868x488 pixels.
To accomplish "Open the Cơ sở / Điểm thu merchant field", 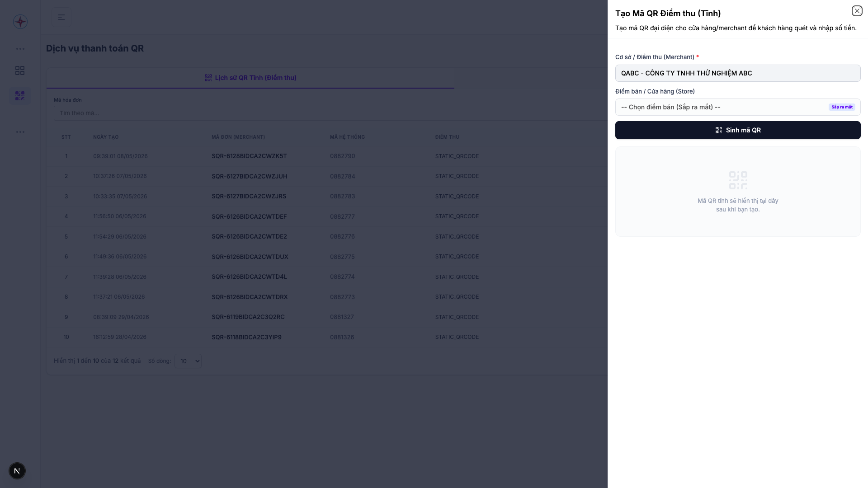I will [x=738, y=73].
